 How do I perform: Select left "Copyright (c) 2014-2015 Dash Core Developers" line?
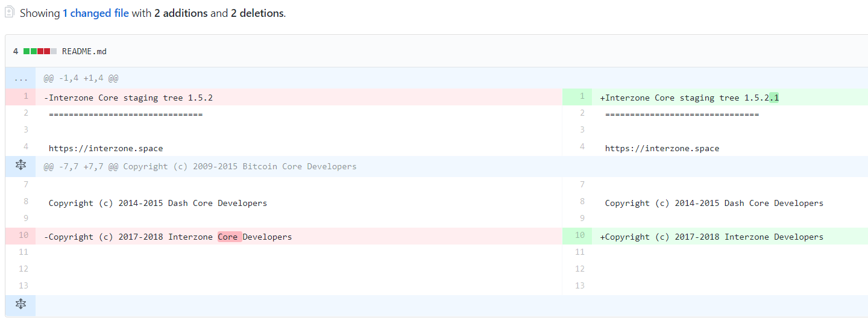(158, 203)
